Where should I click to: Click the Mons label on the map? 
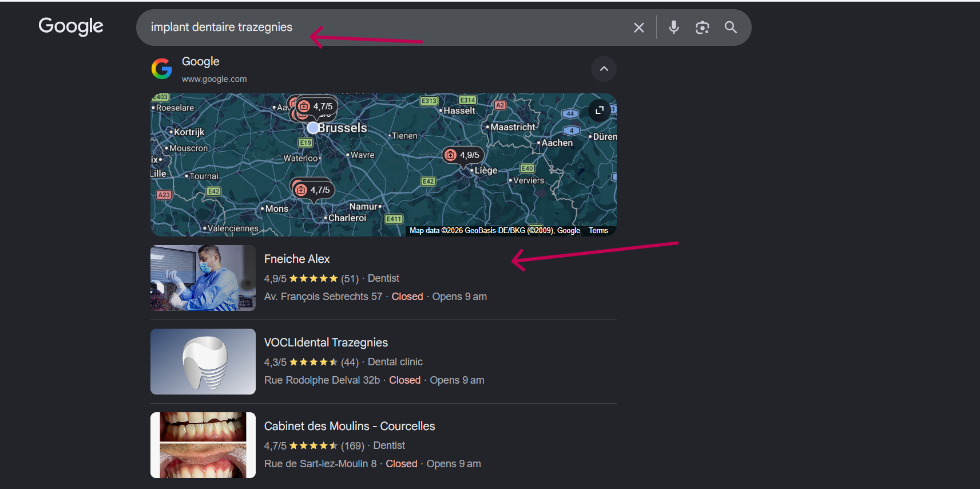pos(277,209)
